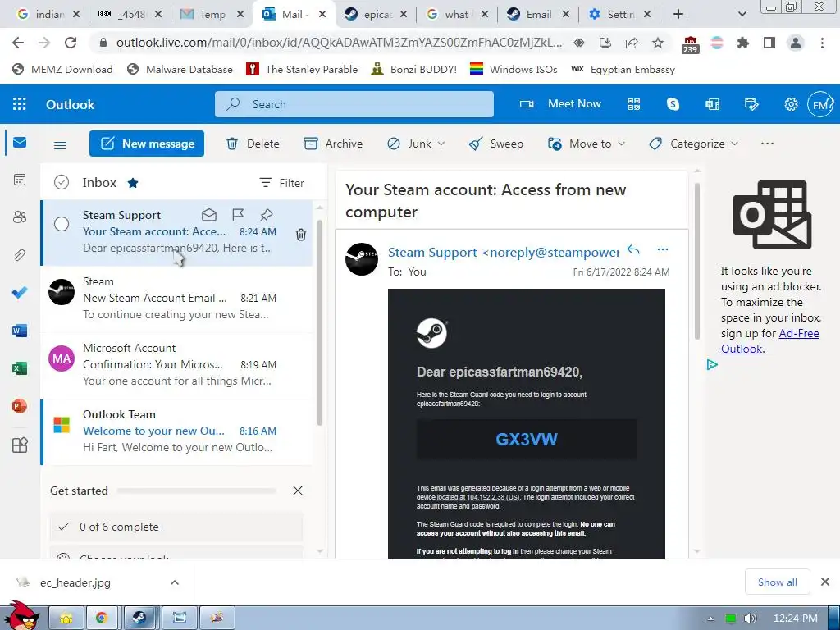
Task: Flag the Steam Support message
Action: tap(238, 216)
